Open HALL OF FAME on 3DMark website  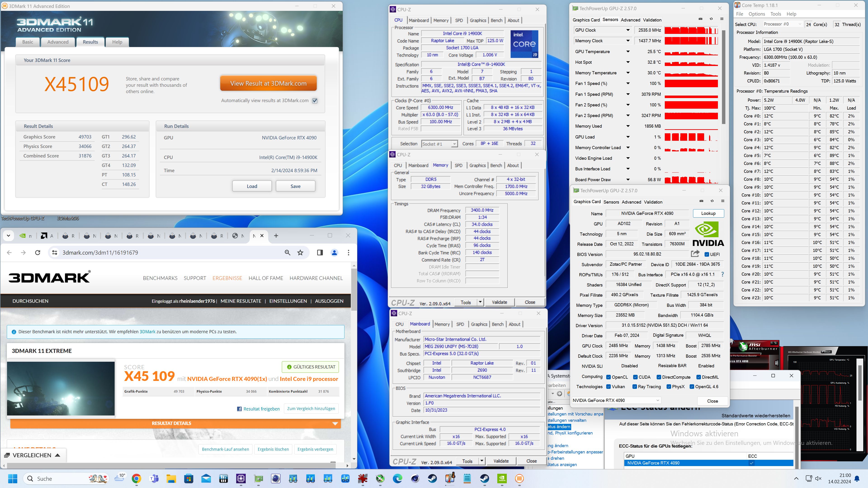click(266, 278)
